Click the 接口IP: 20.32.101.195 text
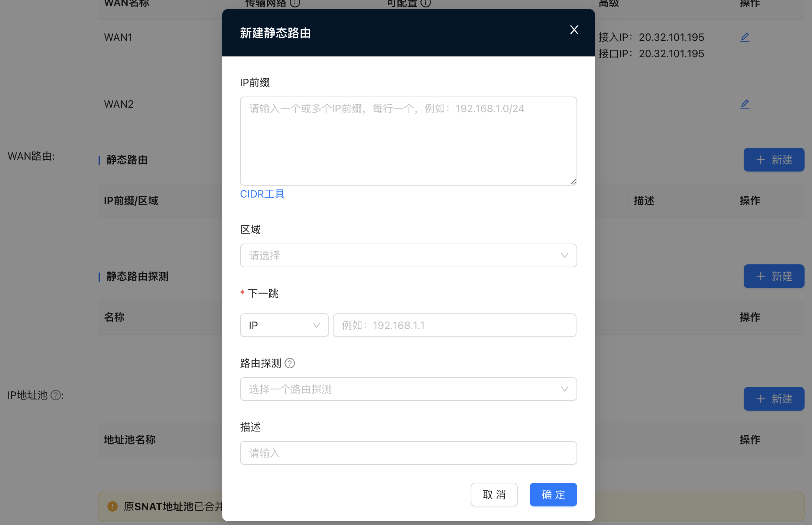Image resolution: width=812 pixels, height=525 pixels. [651, 53]
